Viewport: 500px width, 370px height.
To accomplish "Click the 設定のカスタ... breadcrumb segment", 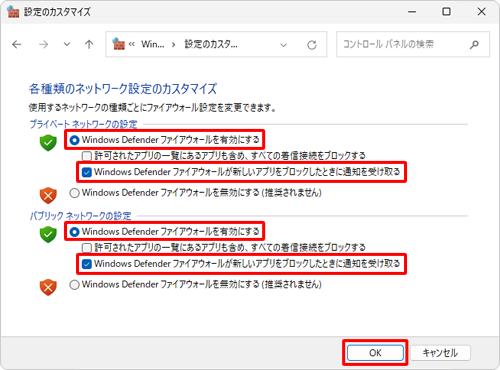I will pos(211,44).
